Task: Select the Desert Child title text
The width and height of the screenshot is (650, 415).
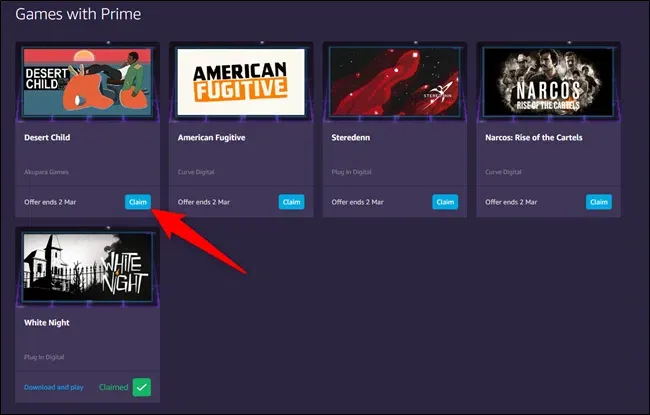Action: coord(47,137)
